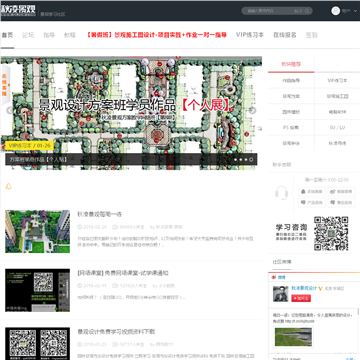Click the QQ penguin icon button
Screen dimensions: 360x360
pyautogui.click(x=312, y=191)
